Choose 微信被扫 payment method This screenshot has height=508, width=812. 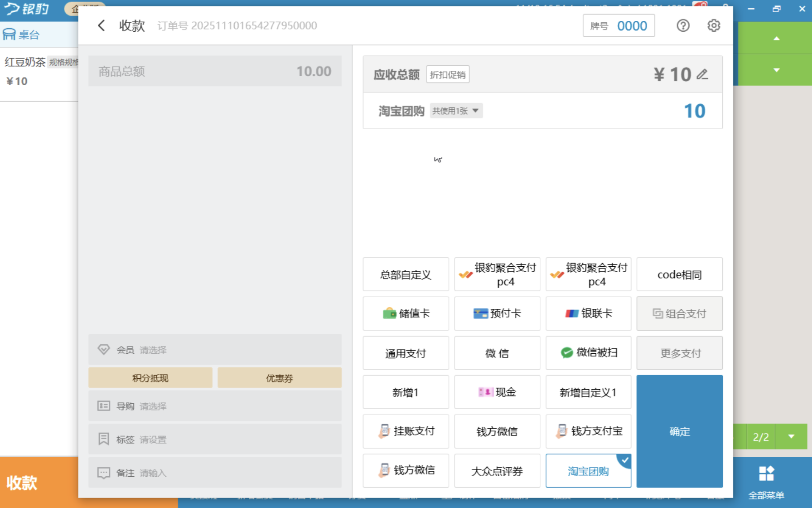[588, 353]
